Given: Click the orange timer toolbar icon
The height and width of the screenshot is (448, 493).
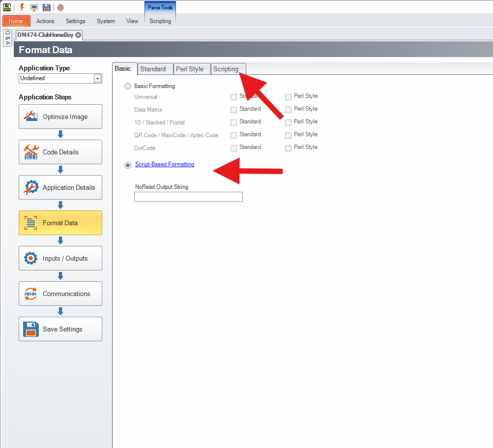Looking at the screenshot, I should point(59,7).
